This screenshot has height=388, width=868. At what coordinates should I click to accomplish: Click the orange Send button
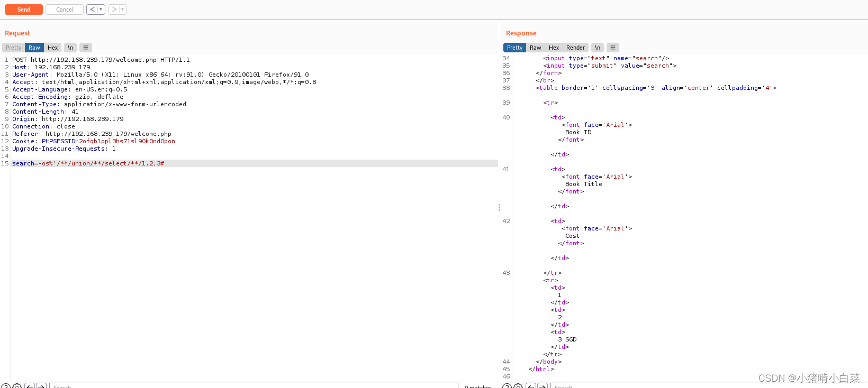[24, 10]
